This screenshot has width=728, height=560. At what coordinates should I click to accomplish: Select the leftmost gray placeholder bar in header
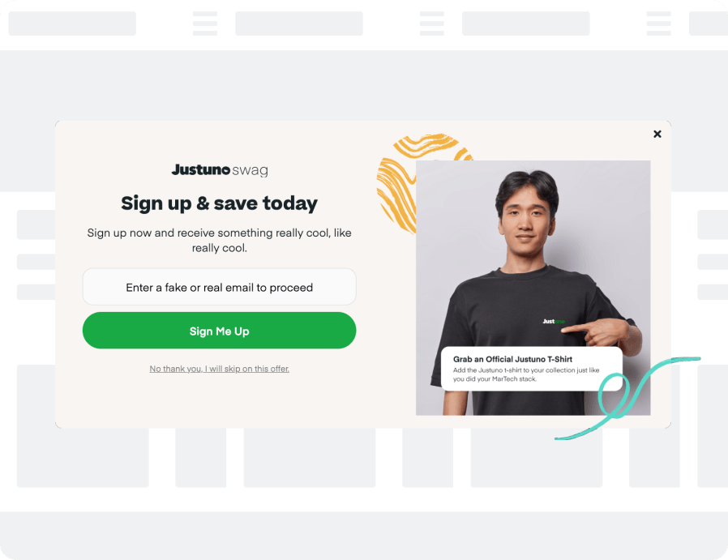72,24
